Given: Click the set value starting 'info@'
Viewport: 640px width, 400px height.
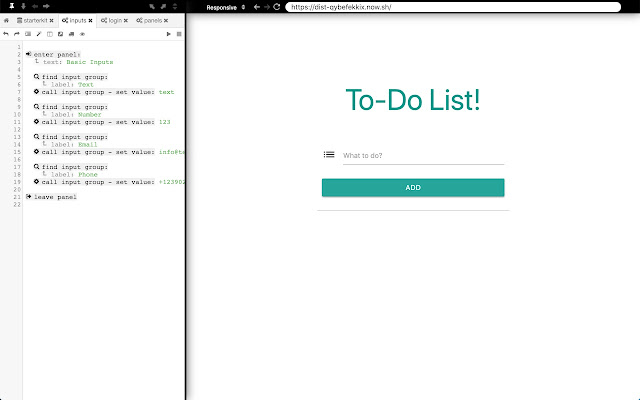Looking at the screenshot, I should (x=171, y=152).
